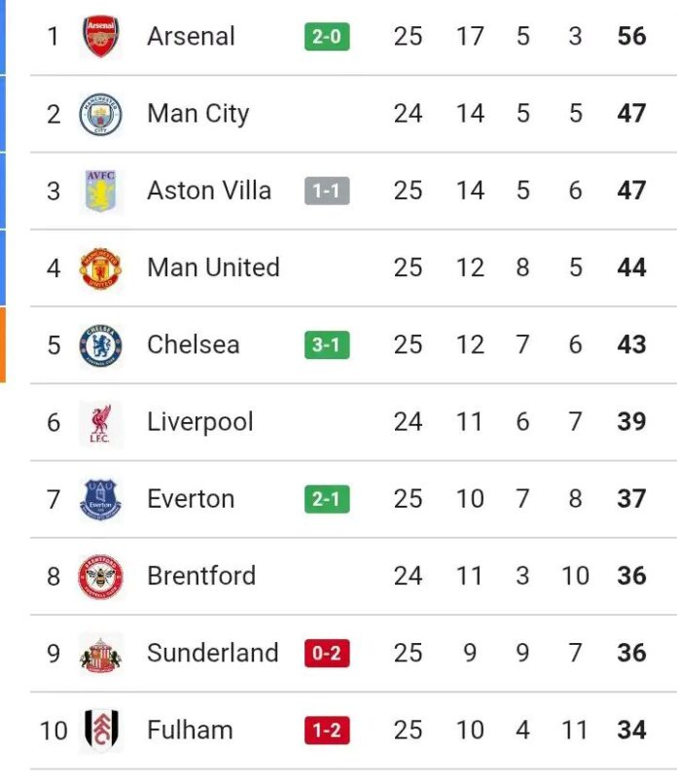The image size is (677, 784).
Task: Click Arsenal's points total 56
Action: [x=630, y=35]
